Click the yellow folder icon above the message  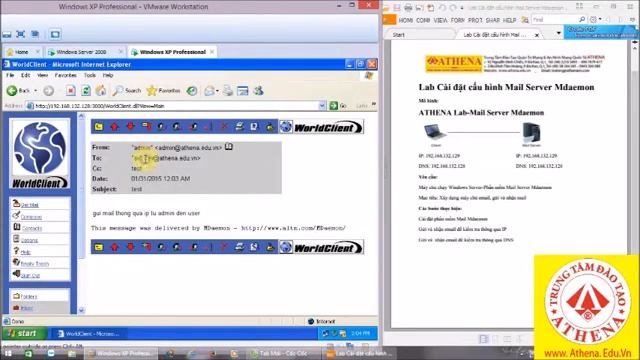(99, 127)
